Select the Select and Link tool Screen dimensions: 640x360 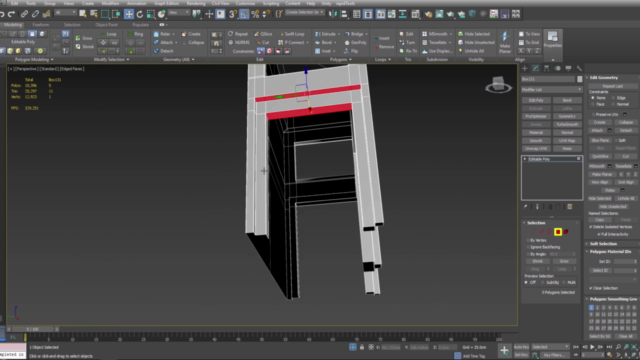point(24,14)
